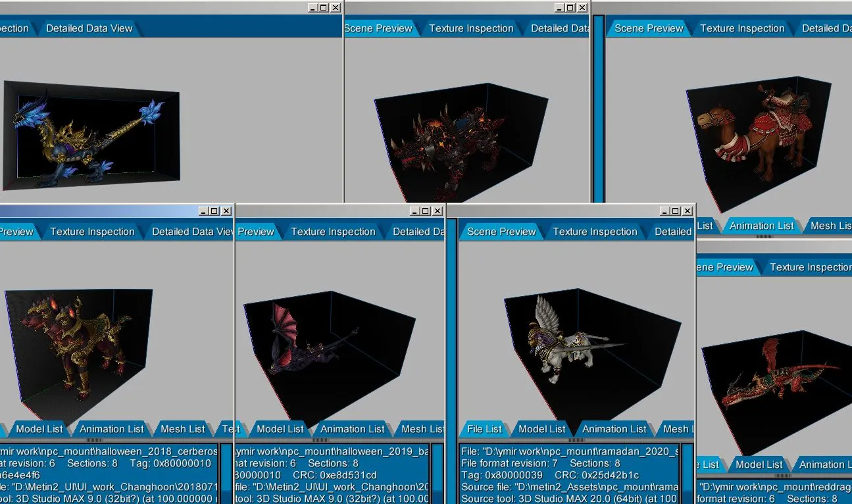Click the halloween_2019_ba file path line
Image resolution: width=852 pixels, height=504 pixels.
point(332,451)
